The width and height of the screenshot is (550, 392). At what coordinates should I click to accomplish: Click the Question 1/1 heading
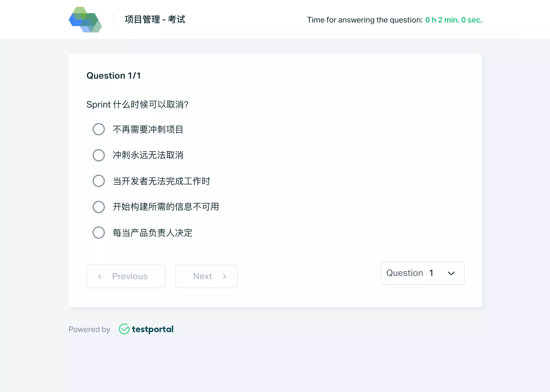pos(114,75)
